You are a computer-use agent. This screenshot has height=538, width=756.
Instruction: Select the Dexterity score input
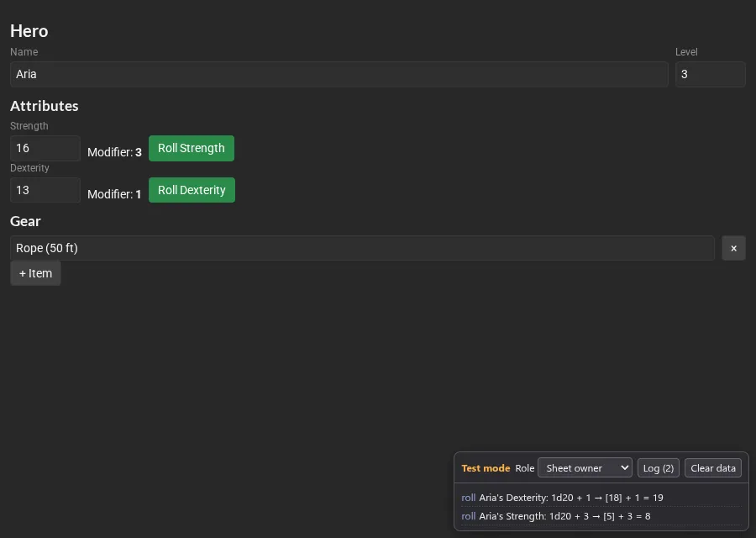click(45, 190)
